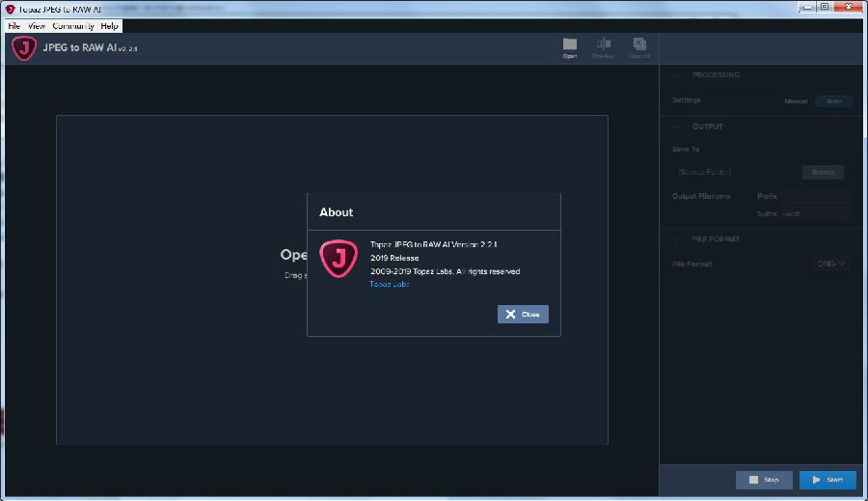
Task: Collapse the File Format section
Action: [x=675, y=238]
